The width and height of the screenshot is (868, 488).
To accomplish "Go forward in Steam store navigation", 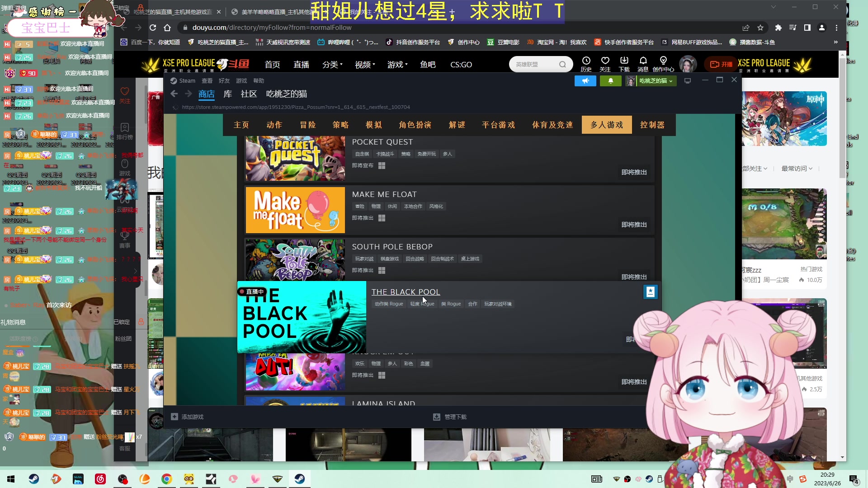I will tap(189, 94).
